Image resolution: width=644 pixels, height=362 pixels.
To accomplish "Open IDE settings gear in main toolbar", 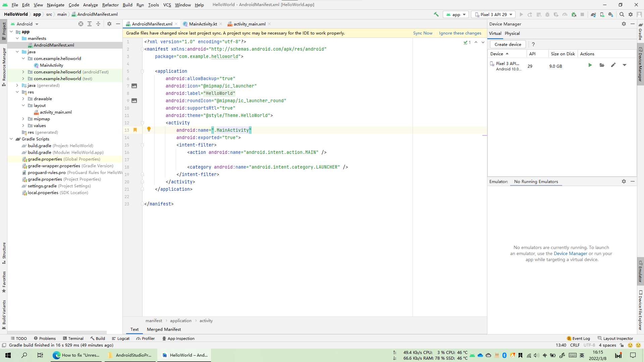I will 631,14.
